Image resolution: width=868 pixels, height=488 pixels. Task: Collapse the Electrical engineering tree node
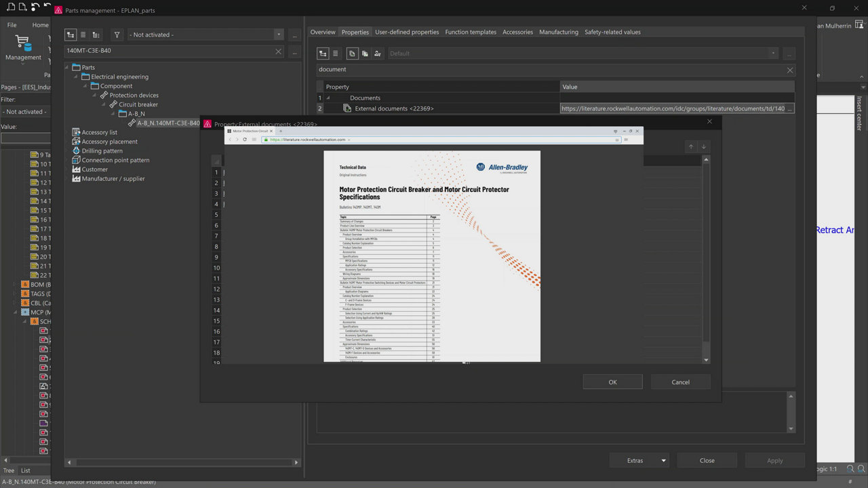[76, 77]
